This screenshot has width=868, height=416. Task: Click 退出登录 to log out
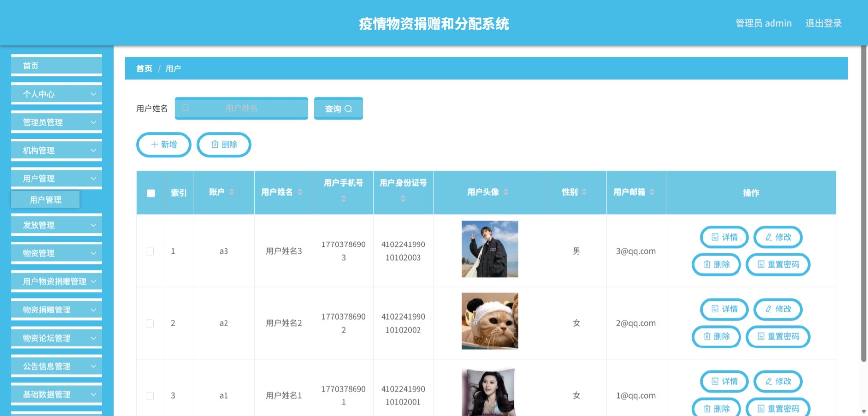coord(823,23)
